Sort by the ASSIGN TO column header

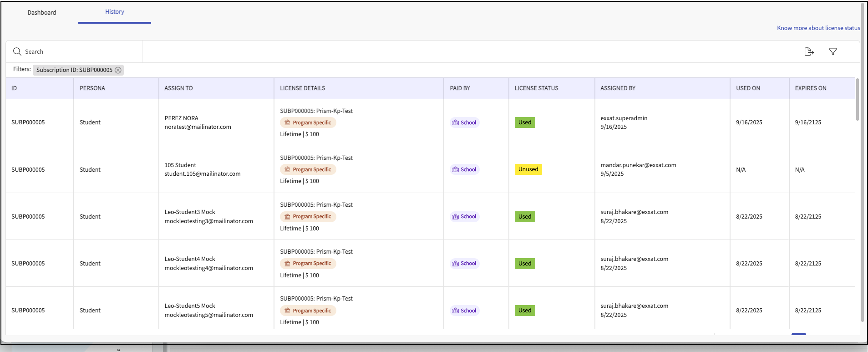coord(178,88)
